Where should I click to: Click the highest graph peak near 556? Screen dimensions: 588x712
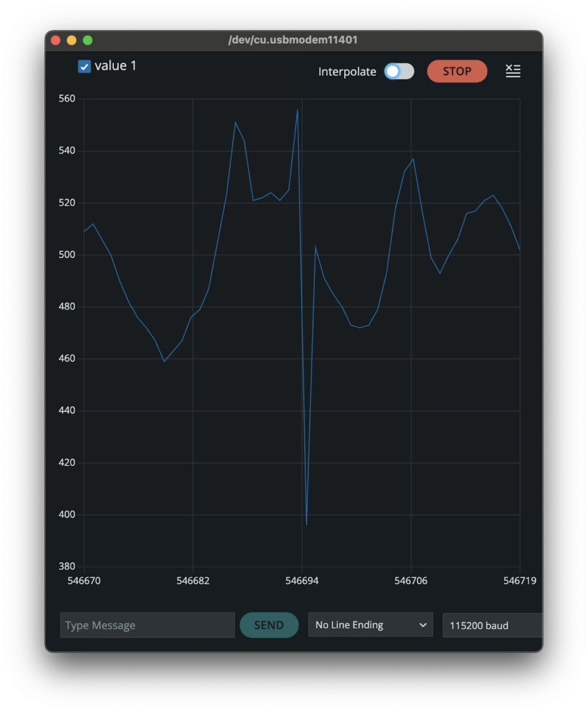tap(297, 110)
